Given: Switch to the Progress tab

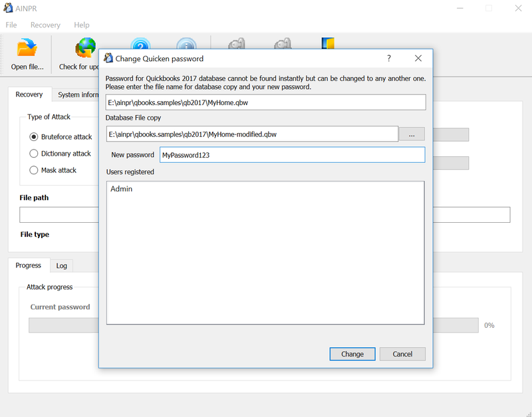Looking at the screenshot, I should [x=29, y=265].
